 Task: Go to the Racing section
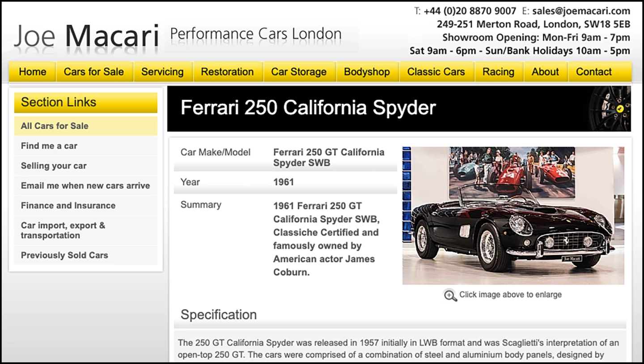(498, 72)
